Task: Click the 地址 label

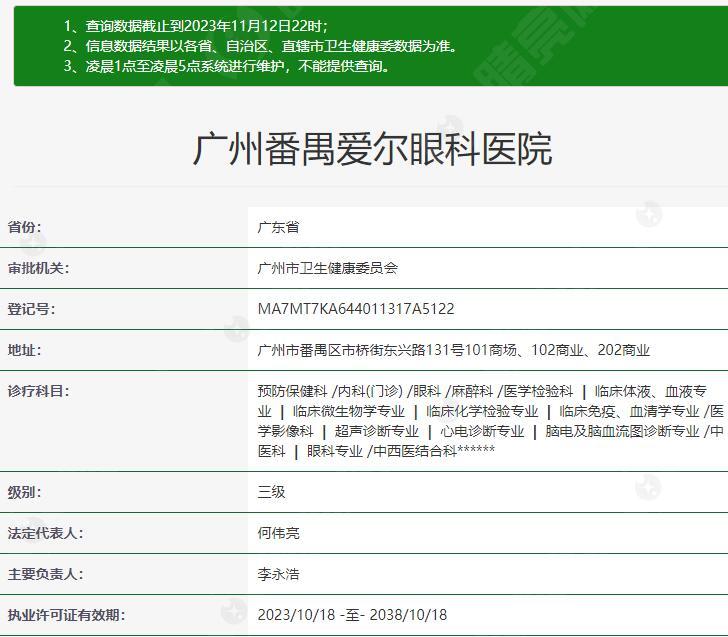Action: tap(24, 350)
